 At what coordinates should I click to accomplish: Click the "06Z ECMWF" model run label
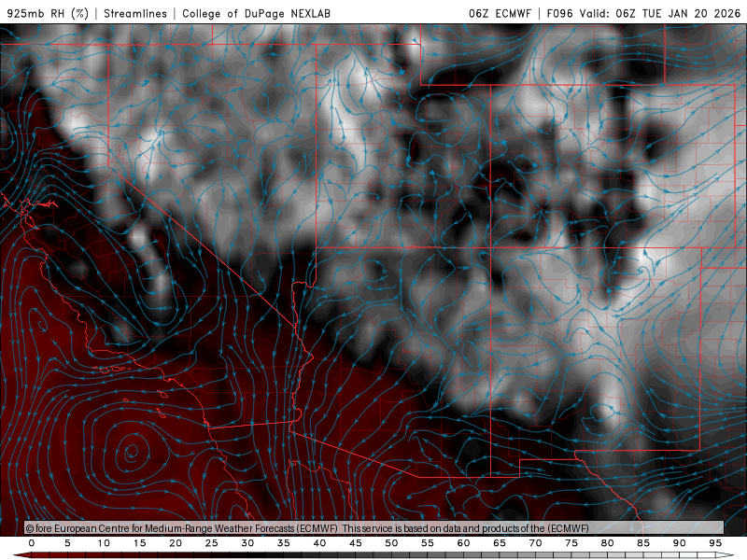(500, 13)
